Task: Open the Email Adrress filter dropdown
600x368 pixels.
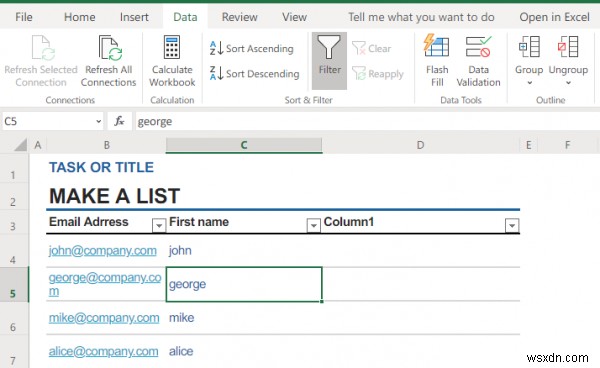Action: pyautogui.click(x=159, y=226)
